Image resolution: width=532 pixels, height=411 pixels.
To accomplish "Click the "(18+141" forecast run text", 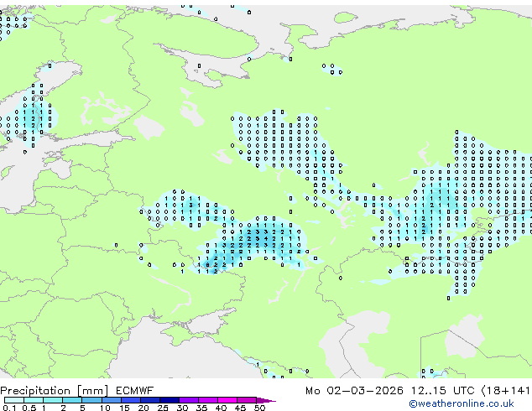I will tap(506, 391).
